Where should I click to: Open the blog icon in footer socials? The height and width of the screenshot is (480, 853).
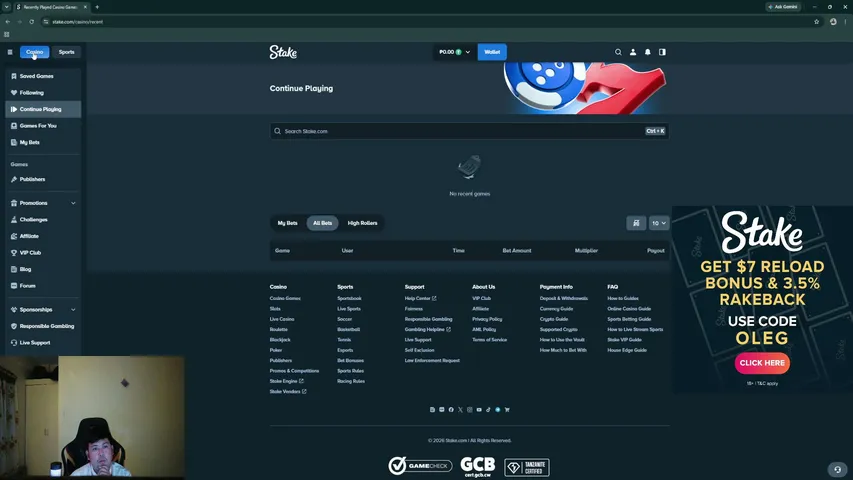(x=432, y=410)
